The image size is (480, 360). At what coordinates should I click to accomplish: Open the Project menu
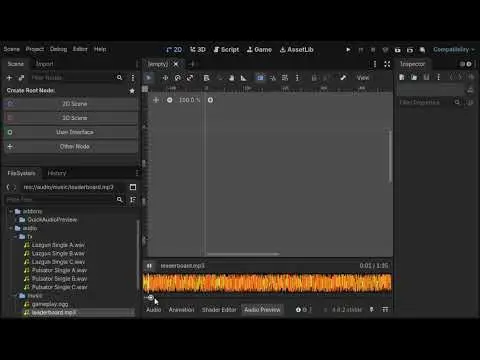point(35,49)
